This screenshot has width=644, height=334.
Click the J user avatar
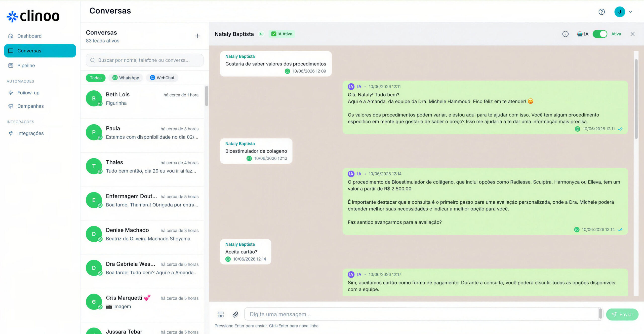620,12
